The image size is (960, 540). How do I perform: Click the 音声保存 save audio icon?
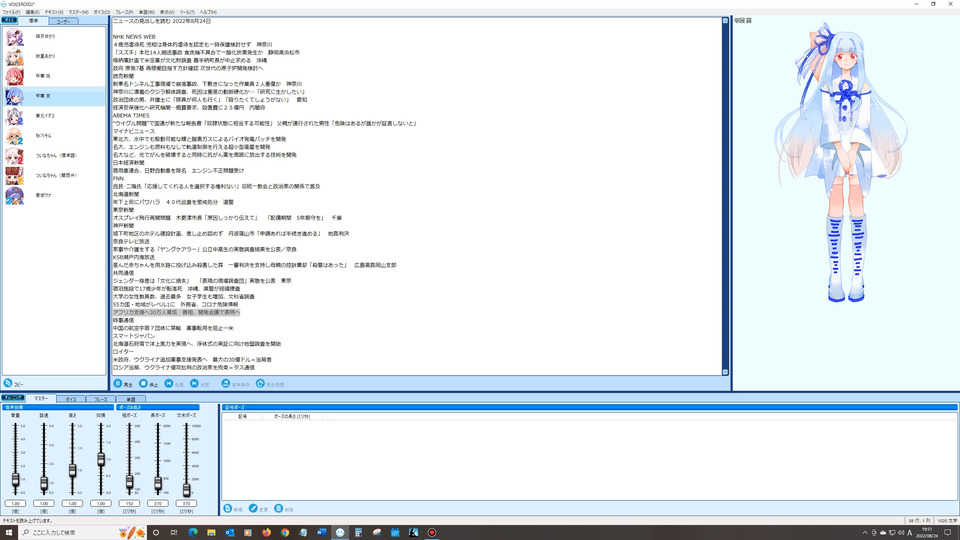tap(226, 384)
